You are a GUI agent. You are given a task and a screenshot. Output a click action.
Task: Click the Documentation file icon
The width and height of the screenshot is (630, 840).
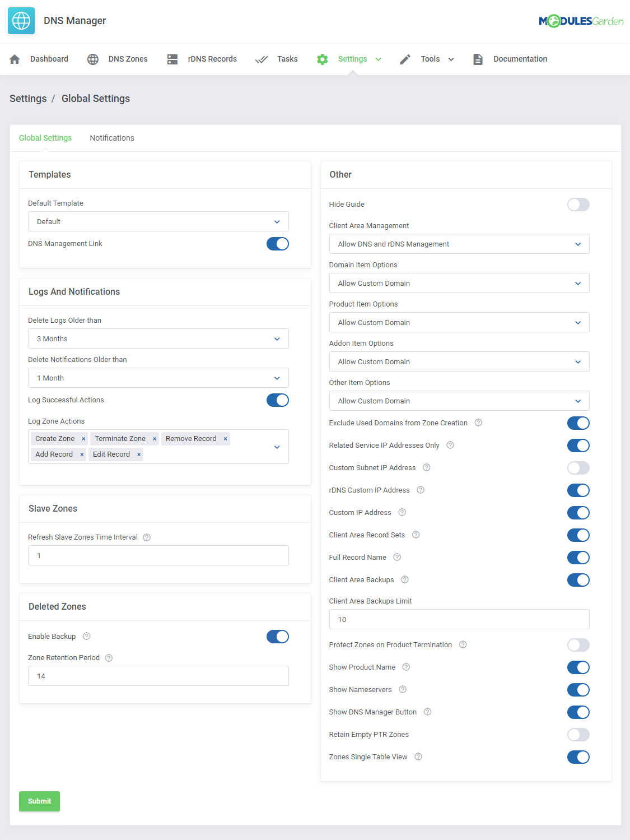(x=478, y=59)
